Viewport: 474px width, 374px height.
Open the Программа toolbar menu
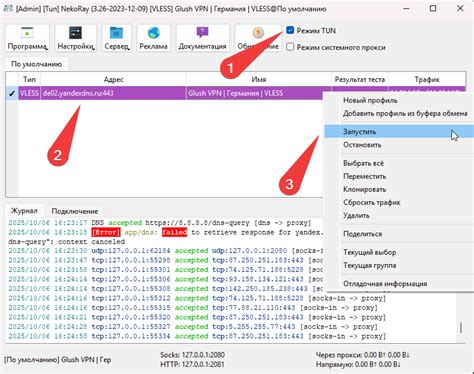point(27,38)
